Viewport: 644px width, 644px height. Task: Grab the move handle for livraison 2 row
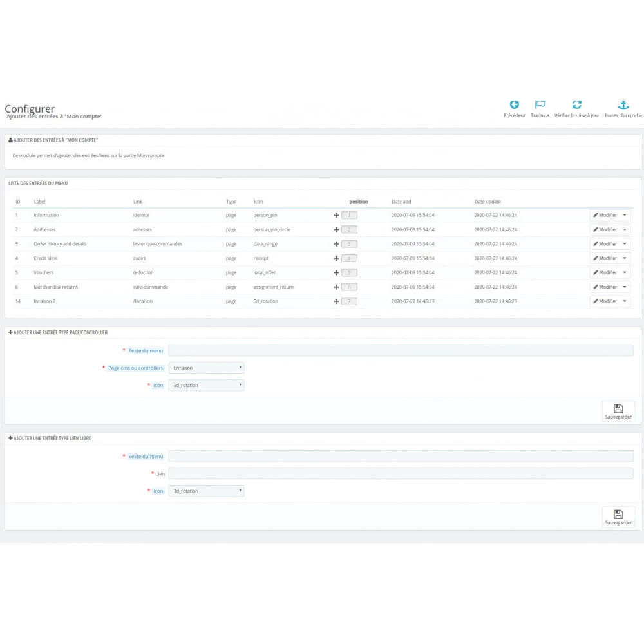(x=336, y=301)
